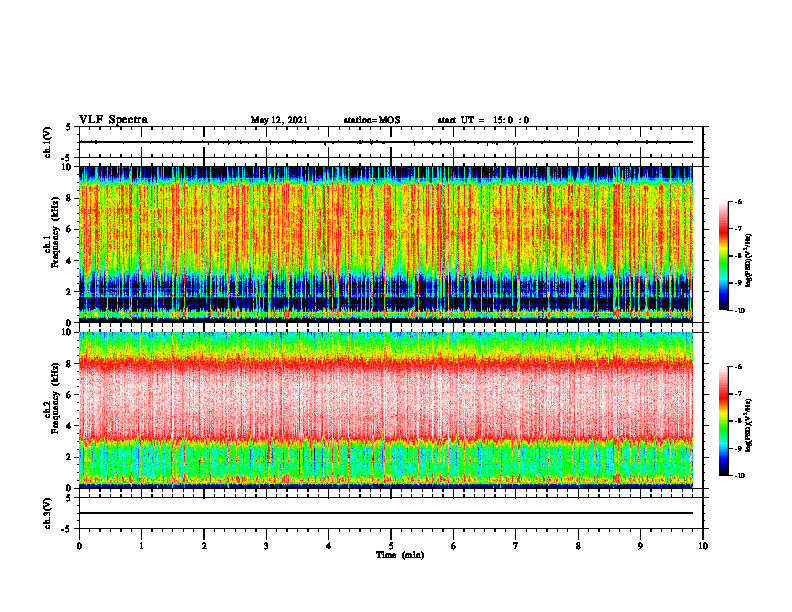
Task: Click the "4" kHz tick on ch.2 frequency axis
Action: [x=69, y=427]
